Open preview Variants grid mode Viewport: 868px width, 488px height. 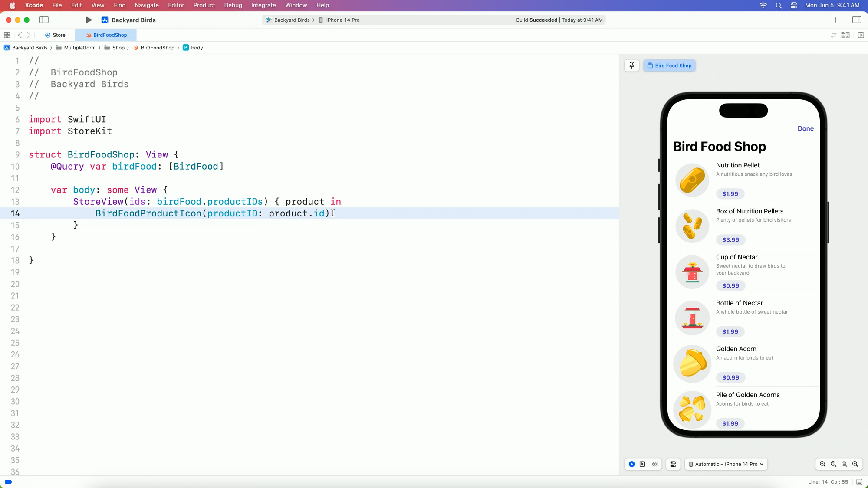pos(654,464)
